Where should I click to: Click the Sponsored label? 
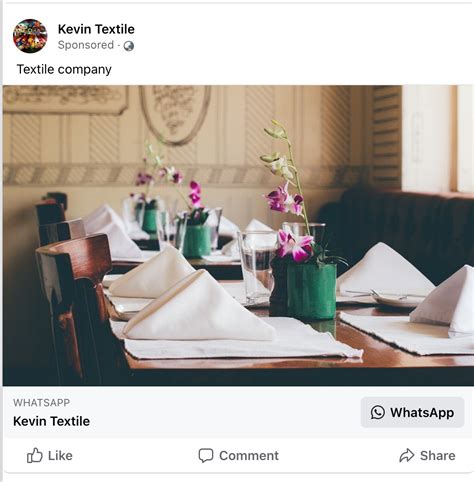click(x=86, y=45)
